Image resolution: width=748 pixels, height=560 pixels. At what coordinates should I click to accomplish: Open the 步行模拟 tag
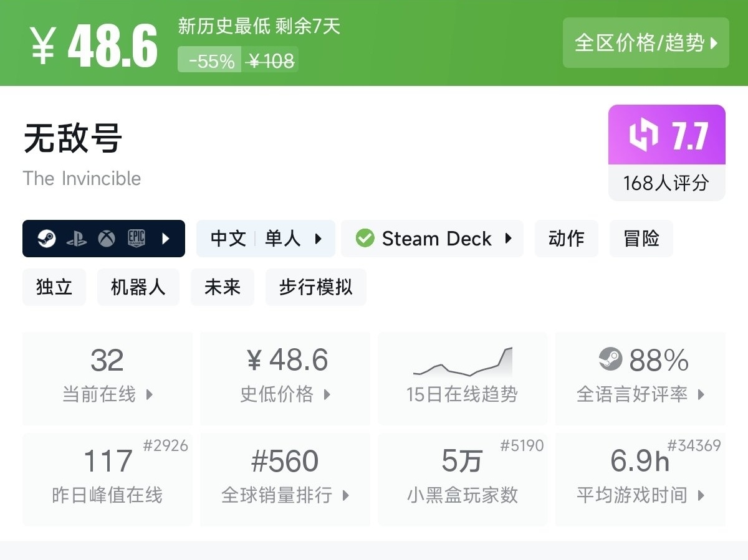pos(315,287)
